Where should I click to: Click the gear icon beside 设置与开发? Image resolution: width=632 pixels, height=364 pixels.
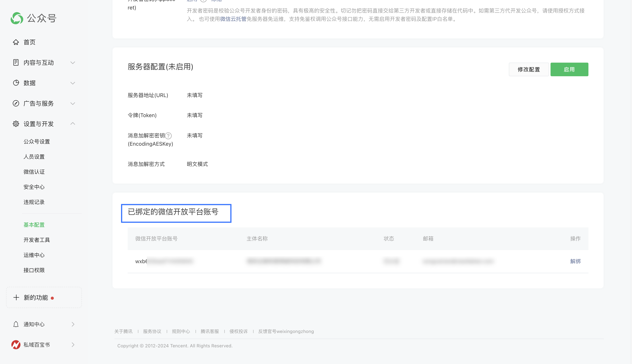pyautogui.click(x=16, y=124)
